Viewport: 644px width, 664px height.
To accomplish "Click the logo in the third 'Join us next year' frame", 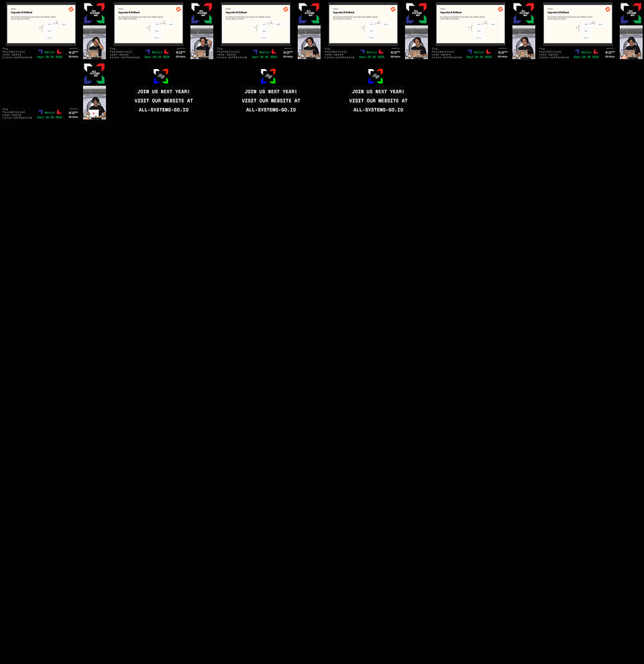I will [376, 76].
